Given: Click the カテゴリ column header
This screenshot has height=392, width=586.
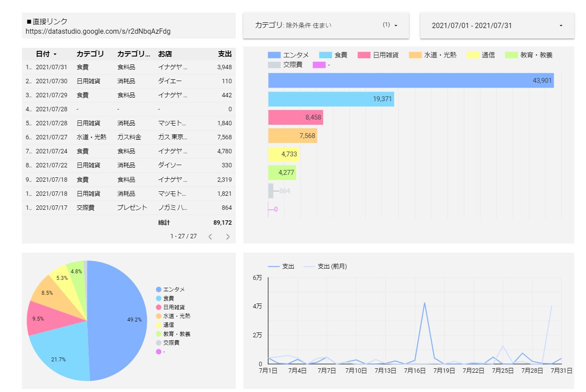Looking at the screenshot, I should pyautogui.click(x=90, y=54).
